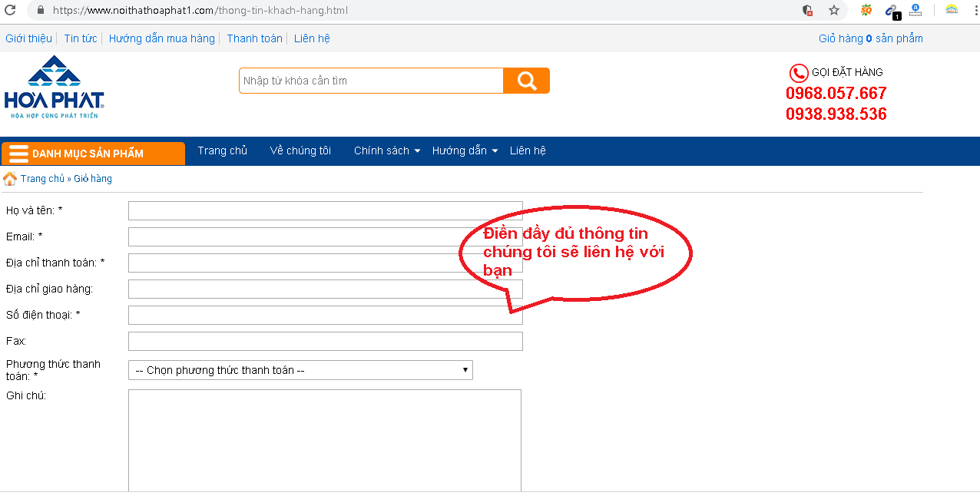
Task: Open the payment method dropdown
Action: 300,370
